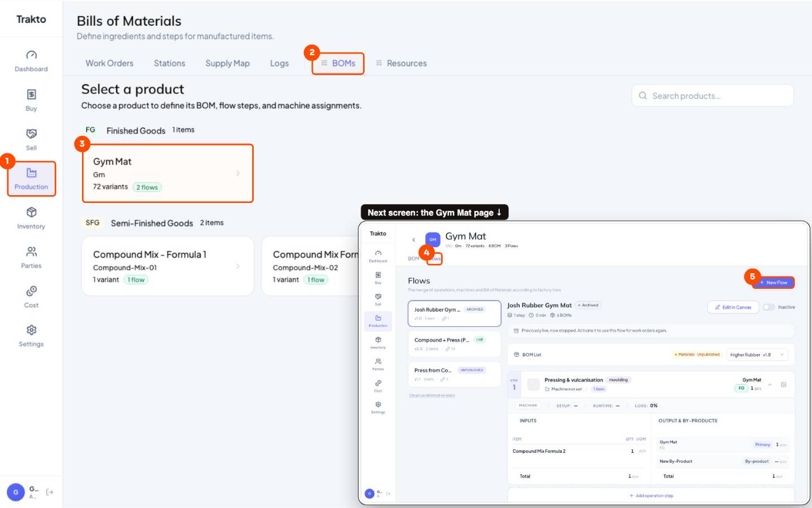The image size is (812, 508).
Task: Open Settings in the Gym Mat page sidebar
Action: click(x=378, y=407)
